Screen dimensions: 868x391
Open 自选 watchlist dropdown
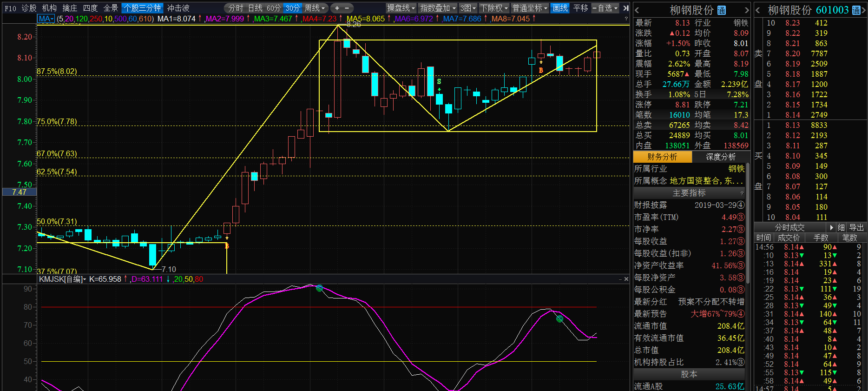605,8
